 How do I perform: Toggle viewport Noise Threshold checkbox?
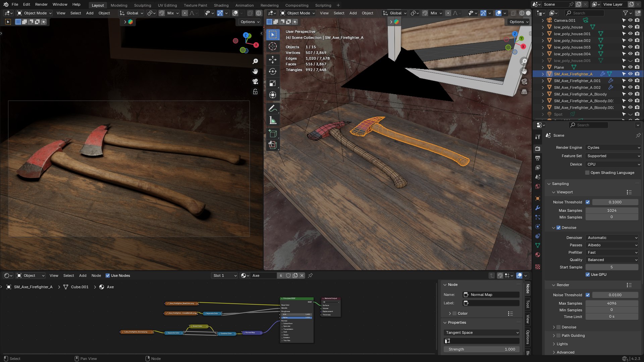pyautogui.click(x=588, y=202)
